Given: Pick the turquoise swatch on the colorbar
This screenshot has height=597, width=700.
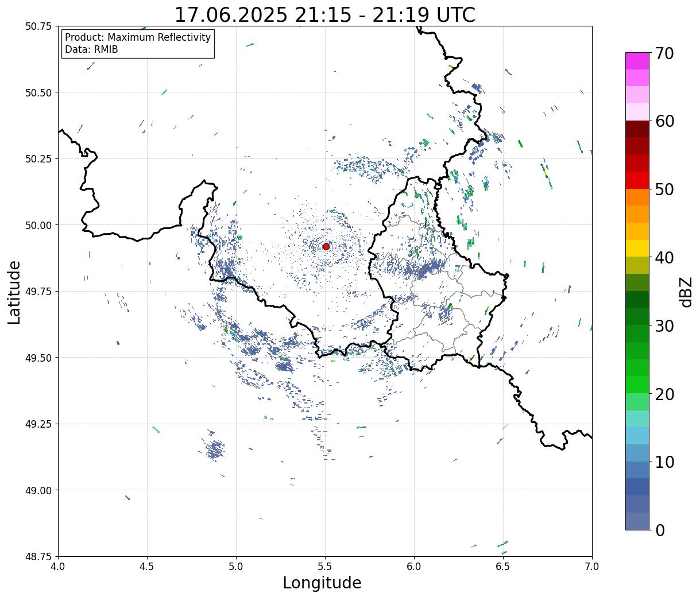Looking at the screenshot, I should 637,418.
